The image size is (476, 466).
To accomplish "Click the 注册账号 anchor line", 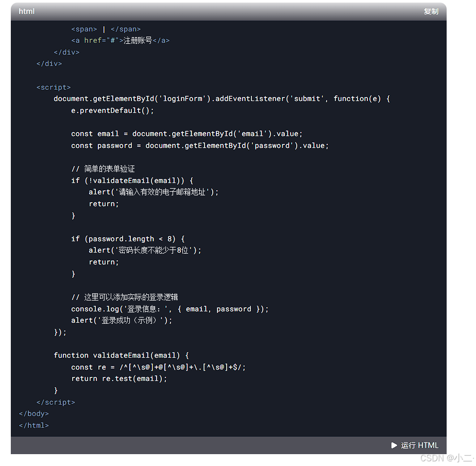I will 120,40.
